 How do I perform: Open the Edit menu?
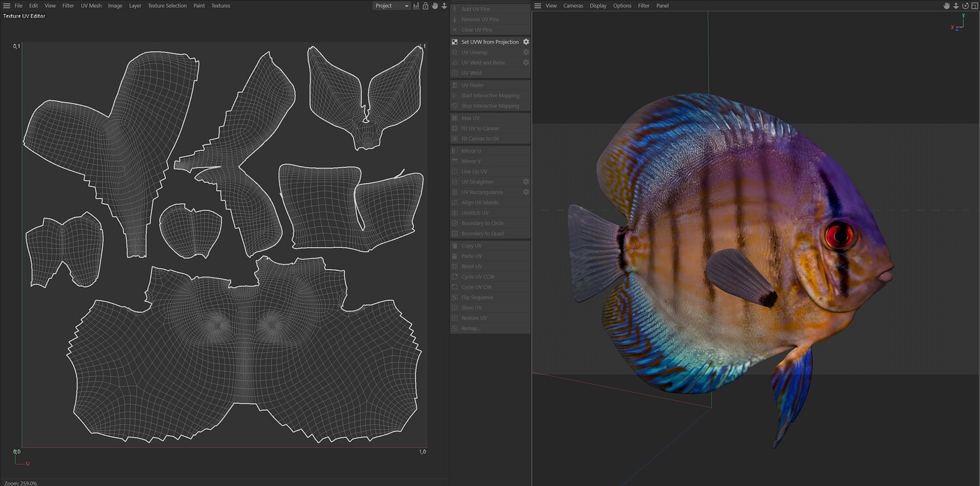[33, 6]
